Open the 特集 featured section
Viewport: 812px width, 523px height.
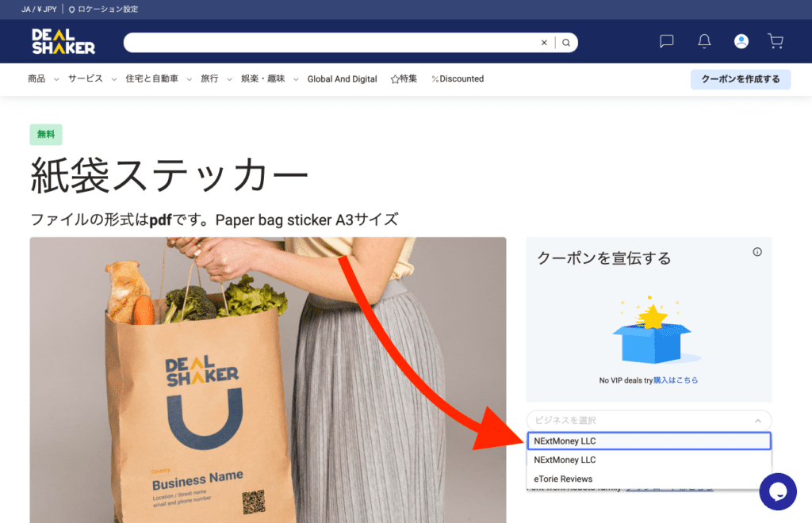(x=404, y=78)
